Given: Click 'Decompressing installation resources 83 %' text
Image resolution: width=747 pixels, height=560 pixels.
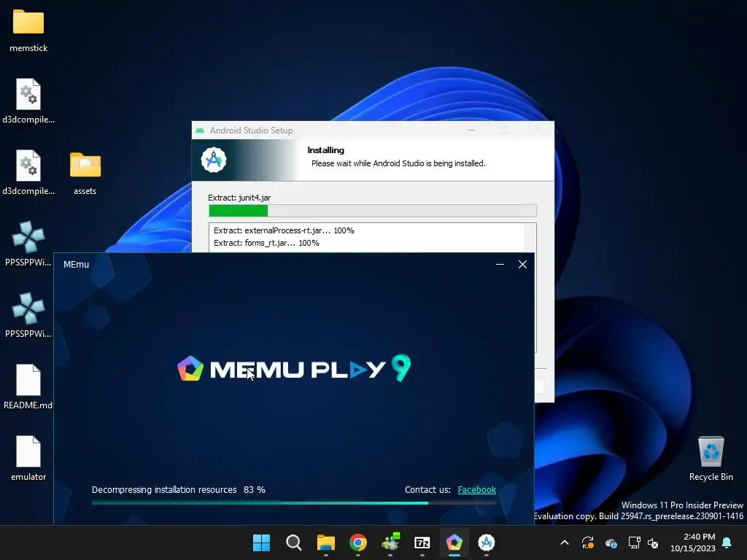Looking at the screenshot, I should (x=178, y=489).
